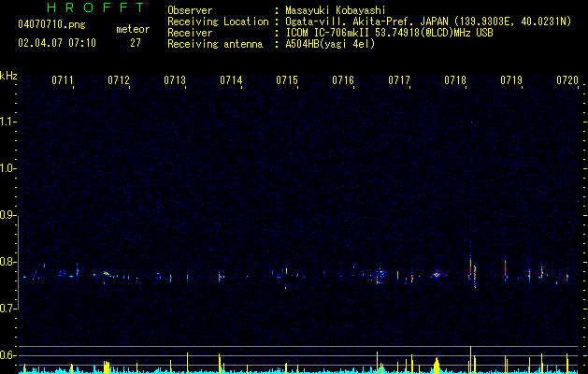Click the Receiver field label
Image resolution: width=588 pixels, height=374 pixels.
click(x=190, y=33)
